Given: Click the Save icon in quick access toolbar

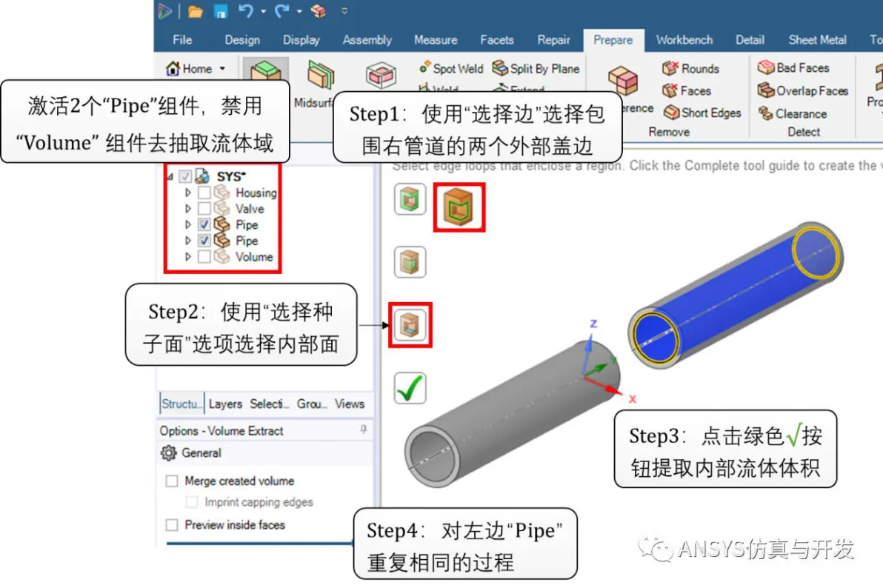Looking at the screenshot, I should tap(221, 10).
